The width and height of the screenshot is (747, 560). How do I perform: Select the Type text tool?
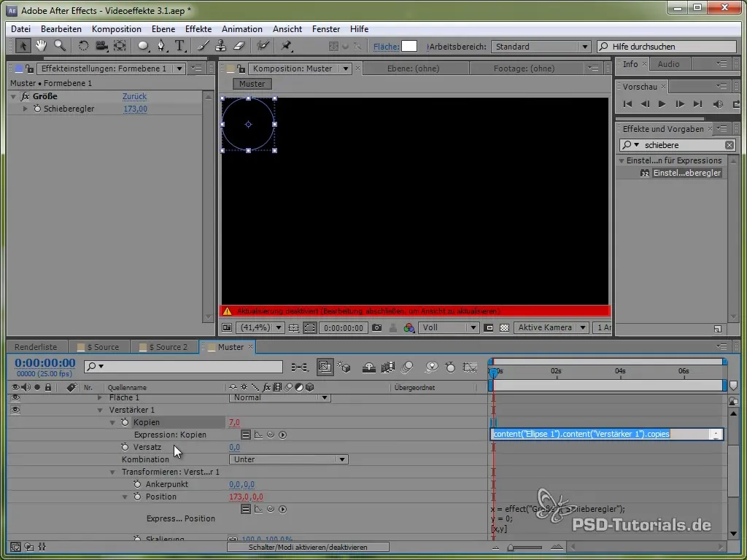click(179, 46)
